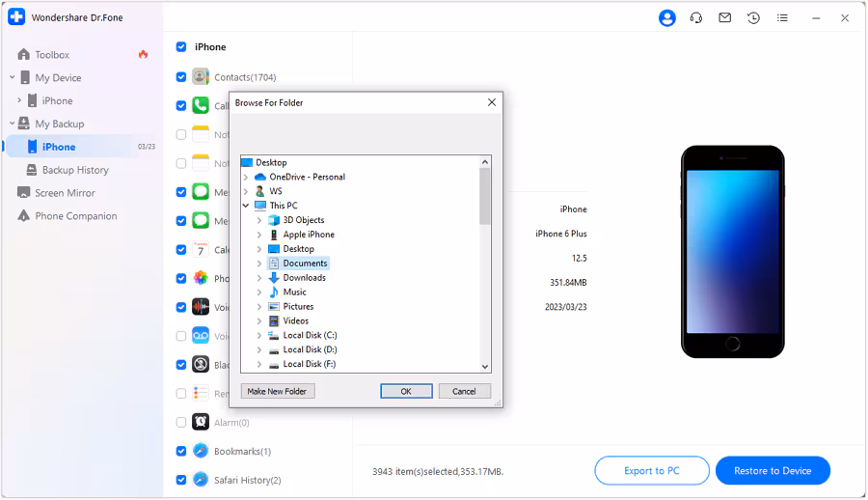
Task: Expand the Documents tree node
Action: (x=259, y=264)
